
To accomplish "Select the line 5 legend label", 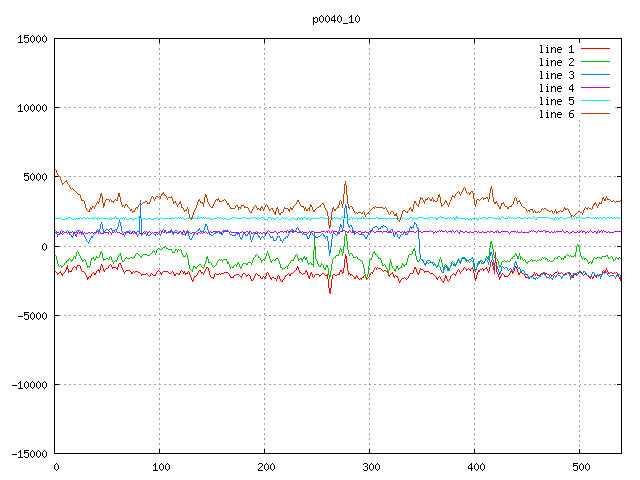I will pyautogui.click(x=556, y=101).
